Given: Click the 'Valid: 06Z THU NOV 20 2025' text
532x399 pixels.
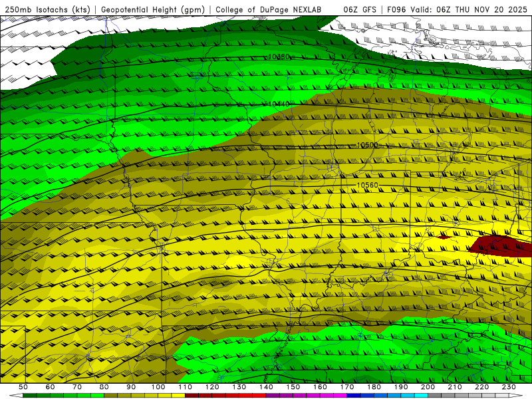Looking at the screenshot, I should coord(469,9).
